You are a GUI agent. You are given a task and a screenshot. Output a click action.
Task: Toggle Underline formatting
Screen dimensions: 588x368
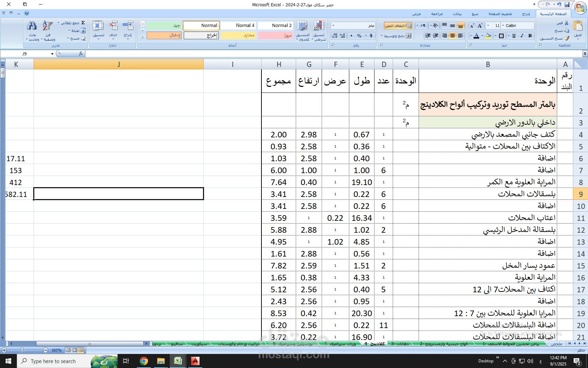[x=514, y=36]
